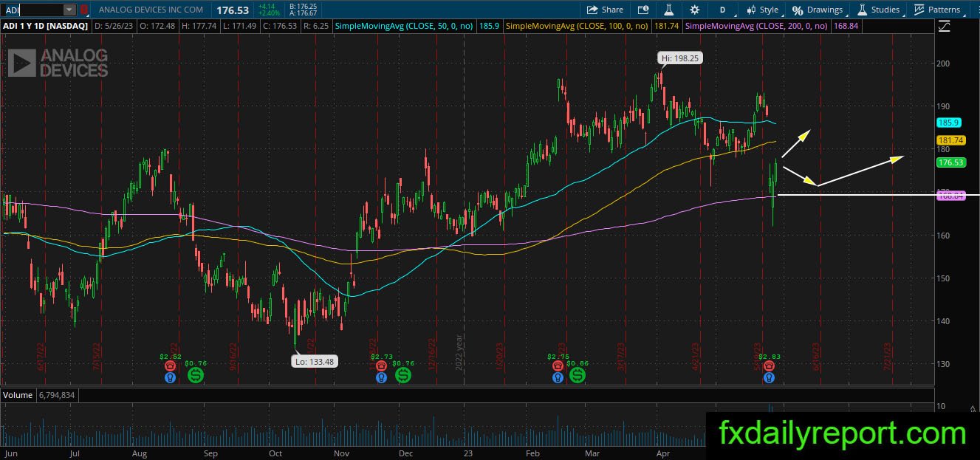Click the green 176.53 price axis label

pyautogui.click(x=950, y=162)
